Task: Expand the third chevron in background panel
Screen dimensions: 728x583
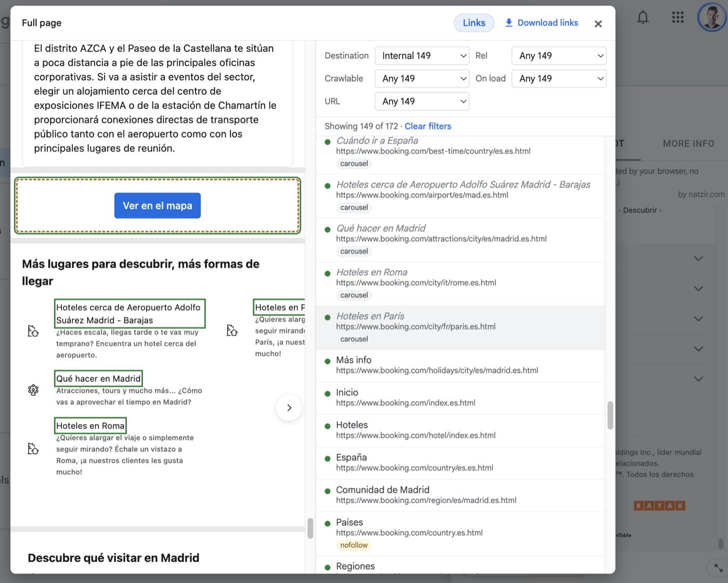Action: coord(698,319)
